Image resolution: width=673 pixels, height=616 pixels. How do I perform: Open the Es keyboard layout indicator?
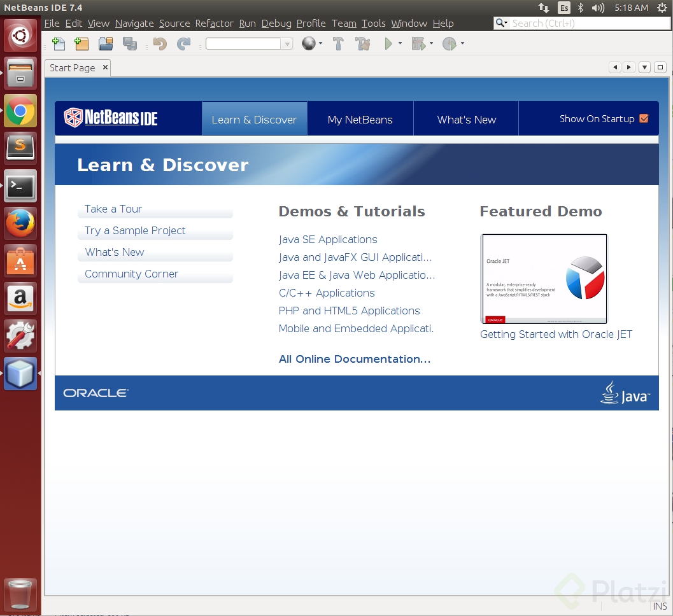tap(564, 8)
